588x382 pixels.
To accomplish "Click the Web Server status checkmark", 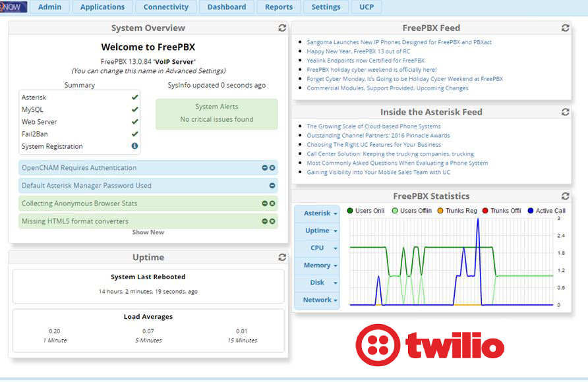I will (135, 122).
